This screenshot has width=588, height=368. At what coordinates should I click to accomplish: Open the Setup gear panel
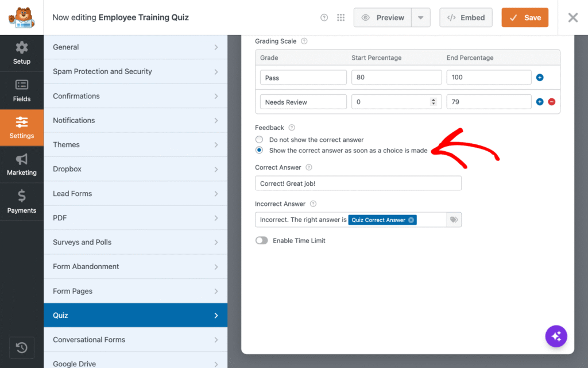(x=21, y=53)
